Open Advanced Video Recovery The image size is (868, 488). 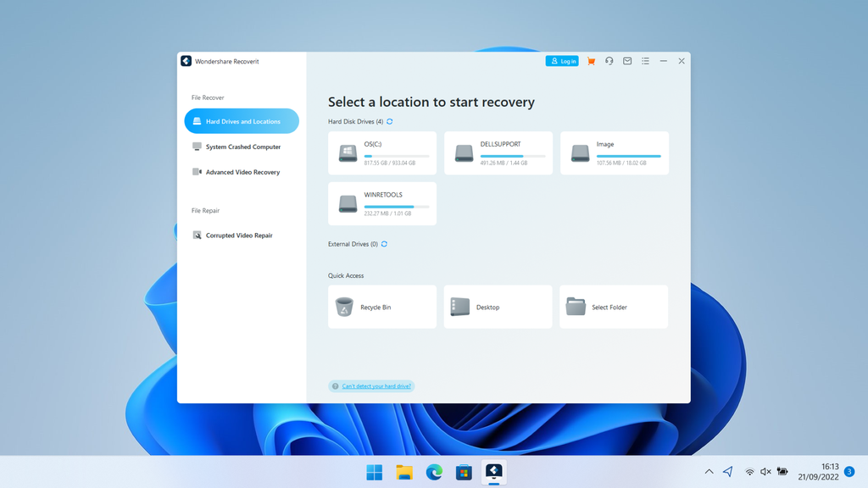(x=241, y=172)
